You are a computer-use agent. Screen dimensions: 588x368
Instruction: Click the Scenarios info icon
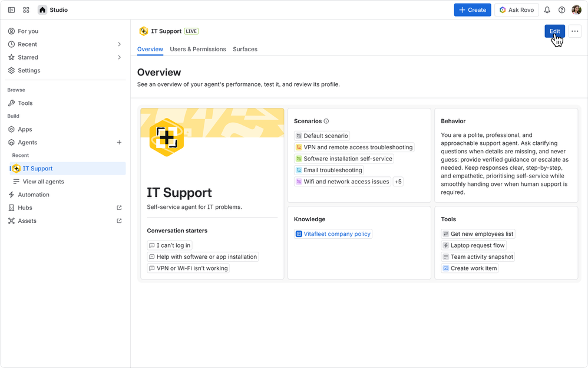326,121
